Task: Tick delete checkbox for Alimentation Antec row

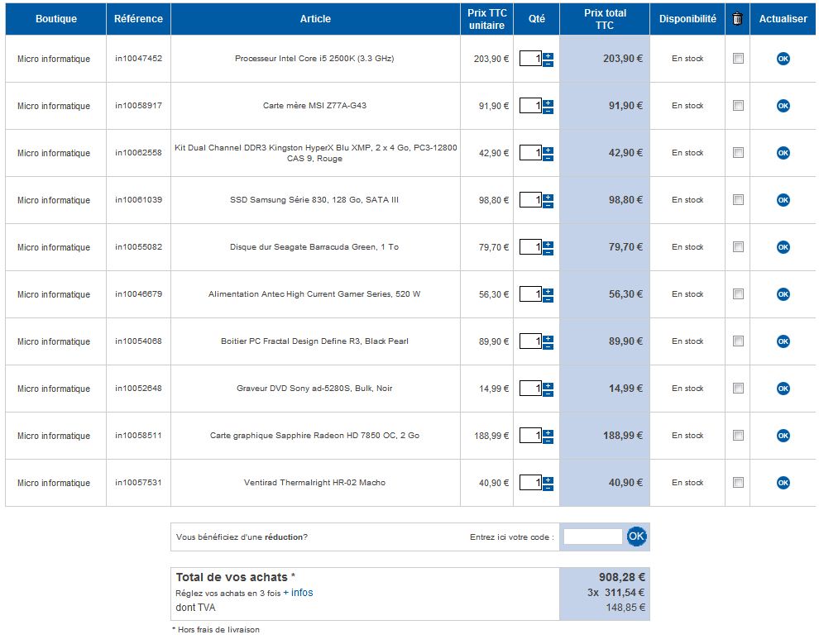Action: 738,294
